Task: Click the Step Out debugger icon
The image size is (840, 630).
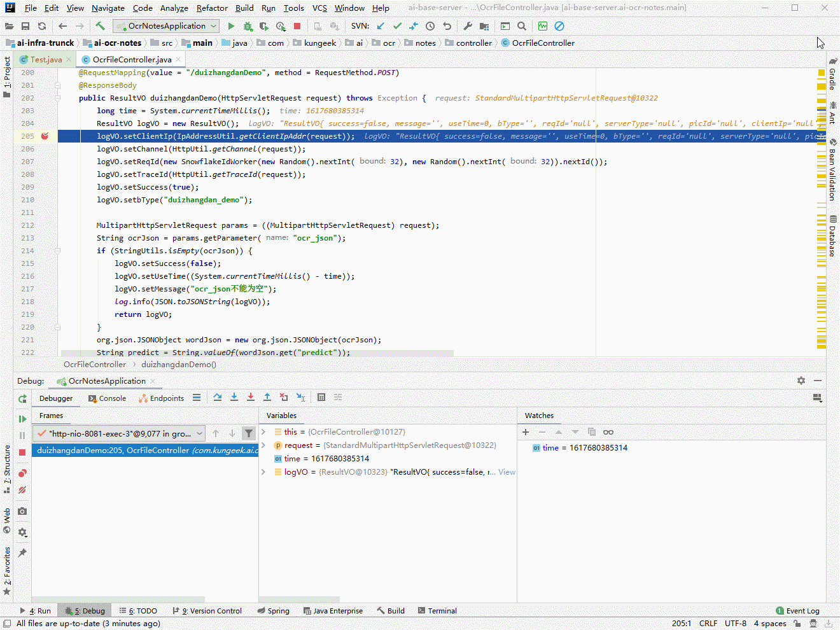Action: point(267,397)
